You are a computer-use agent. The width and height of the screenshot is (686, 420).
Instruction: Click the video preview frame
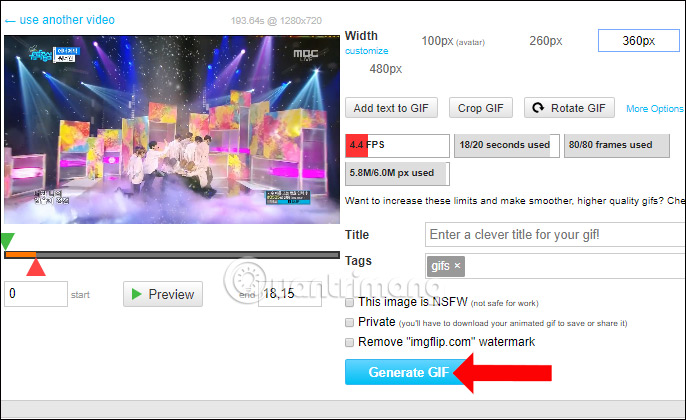point(172,130)
